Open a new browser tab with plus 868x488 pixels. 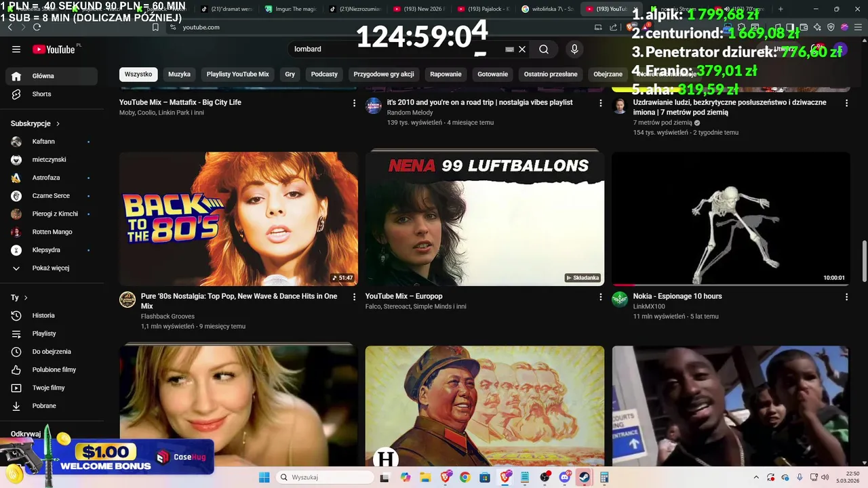coord(781,9)
